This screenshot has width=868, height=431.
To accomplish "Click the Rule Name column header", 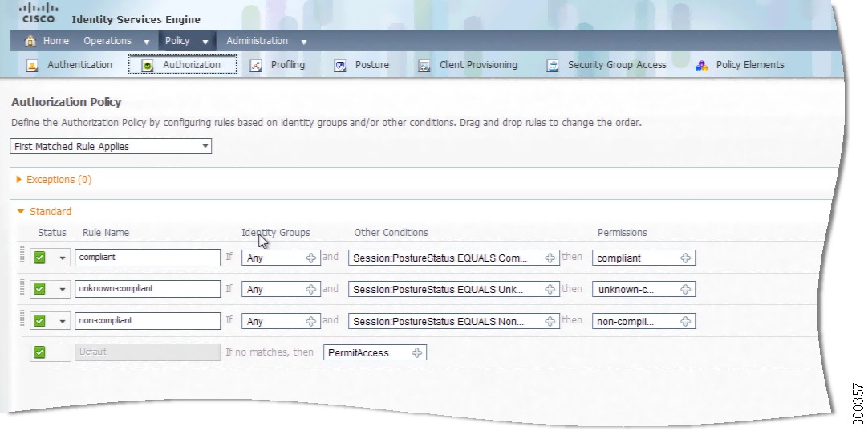I will pos(106,233).
